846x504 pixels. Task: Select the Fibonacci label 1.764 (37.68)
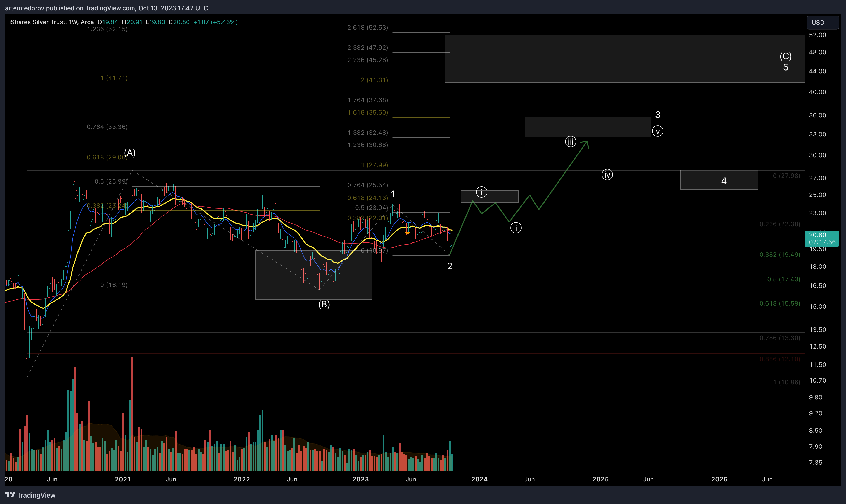click(367, 100)
